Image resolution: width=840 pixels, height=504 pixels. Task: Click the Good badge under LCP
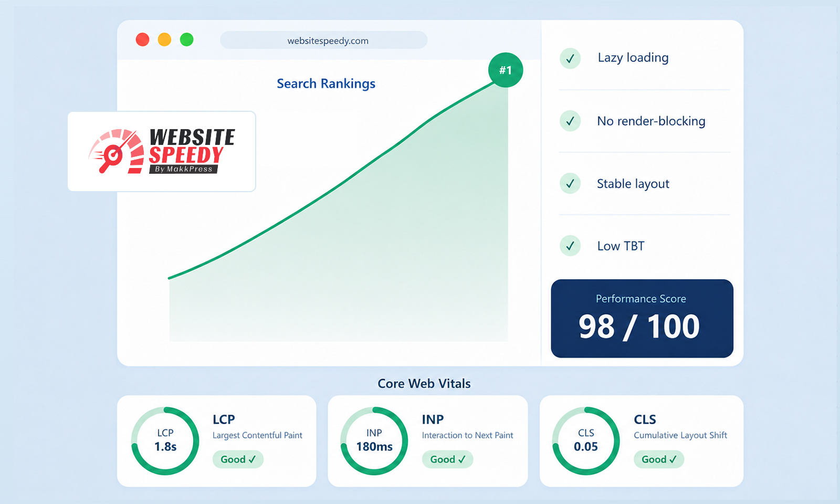point(238,459)
